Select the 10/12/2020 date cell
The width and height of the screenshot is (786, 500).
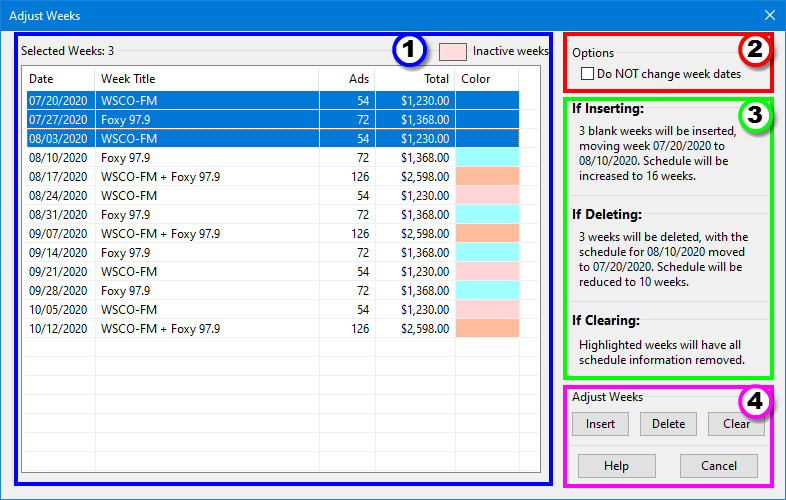[x=58, y=329]
